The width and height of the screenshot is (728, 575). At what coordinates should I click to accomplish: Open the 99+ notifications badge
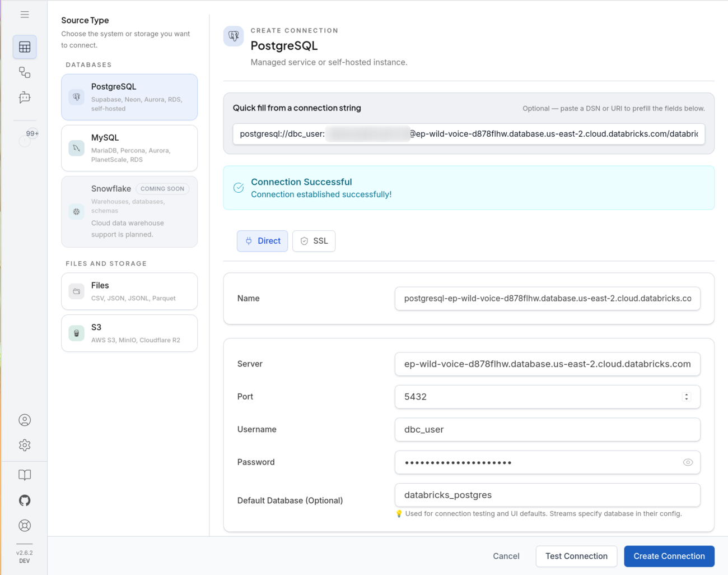tap(32, 133)
